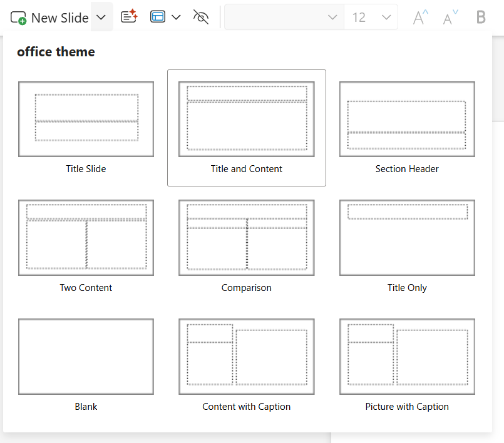The image size is (504, 443).
Task: Expand the Layout dropdown arrow
Action: [176, 17]
